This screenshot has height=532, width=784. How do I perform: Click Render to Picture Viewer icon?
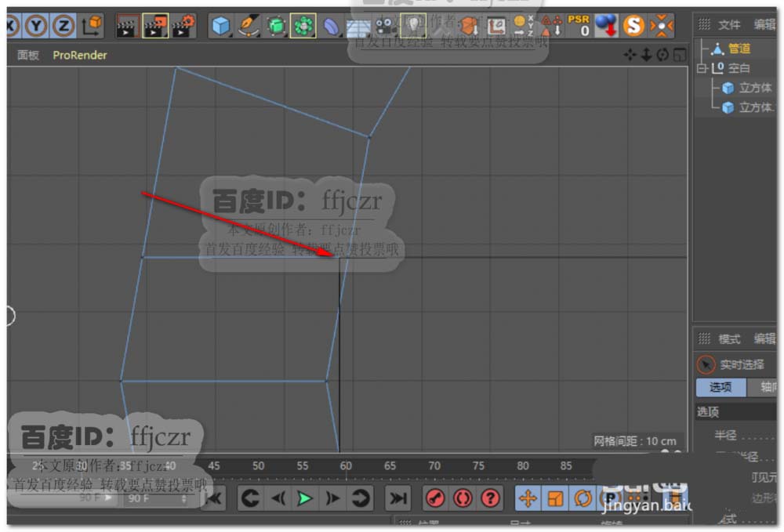155,26
